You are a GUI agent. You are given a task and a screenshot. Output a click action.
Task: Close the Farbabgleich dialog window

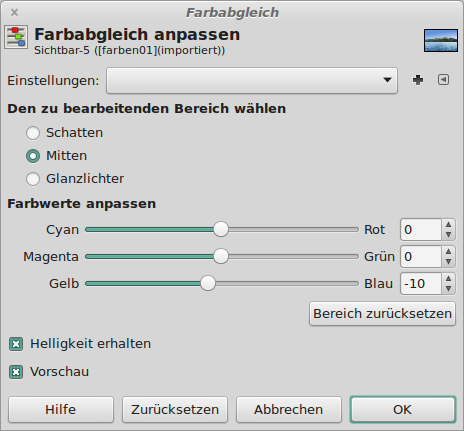click(x=14, y=13)
